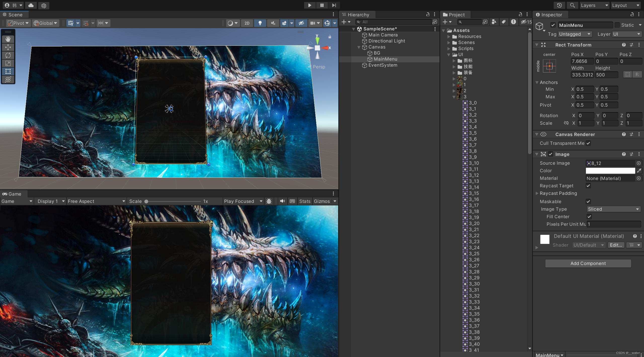Viewport: 644px width, 357px height.
Task: Open Source Image object picker
Action: [638, 163]
